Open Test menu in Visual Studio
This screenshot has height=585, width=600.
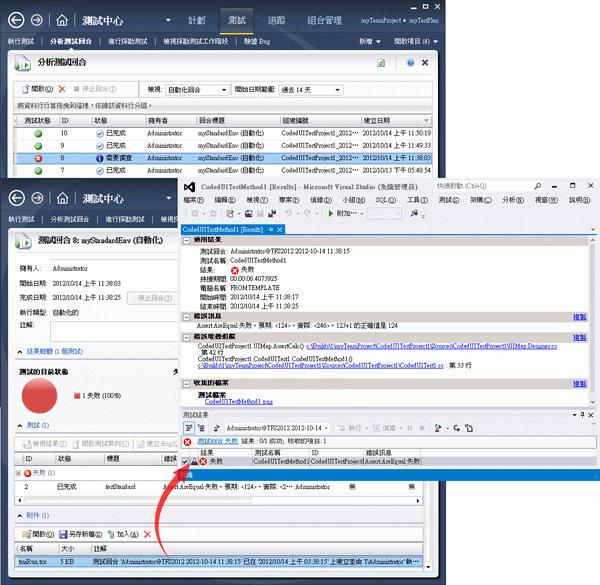tap(448, 200)
